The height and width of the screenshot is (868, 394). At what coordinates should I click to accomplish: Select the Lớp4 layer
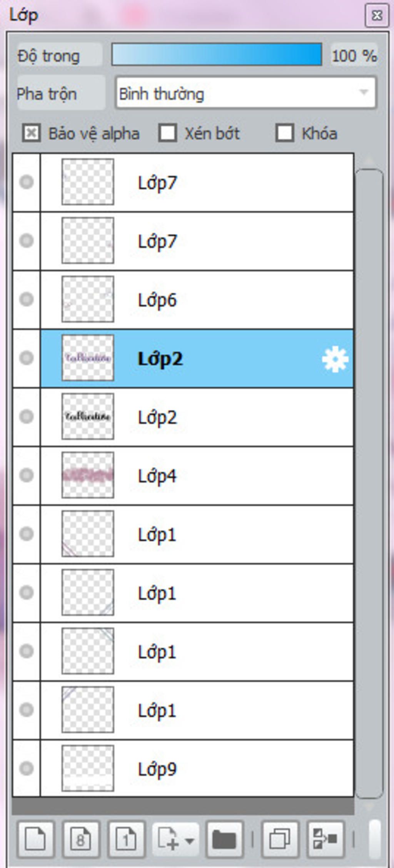click(x=197, y=476)
